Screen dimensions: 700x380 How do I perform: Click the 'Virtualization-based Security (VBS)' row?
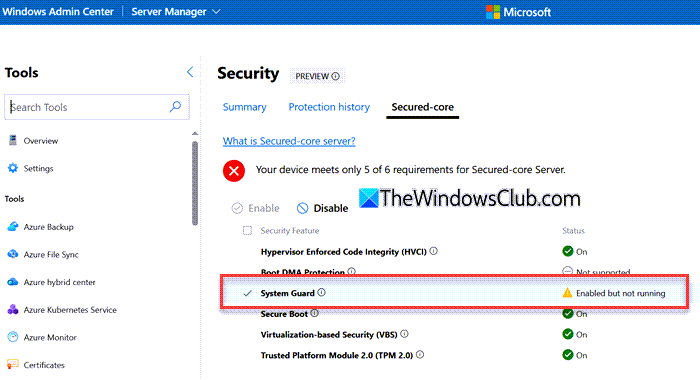click(454, 334)
